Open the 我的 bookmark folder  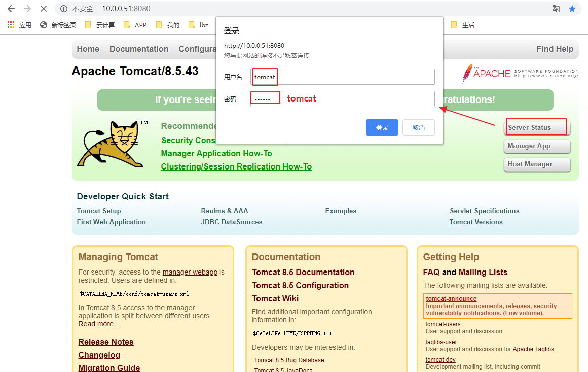[x=168, y=25]
